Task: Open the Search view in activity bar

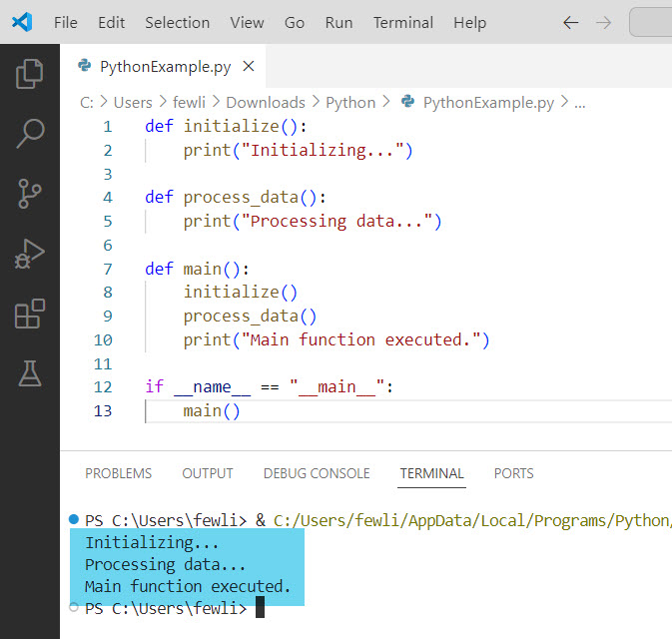Action: 30,133
